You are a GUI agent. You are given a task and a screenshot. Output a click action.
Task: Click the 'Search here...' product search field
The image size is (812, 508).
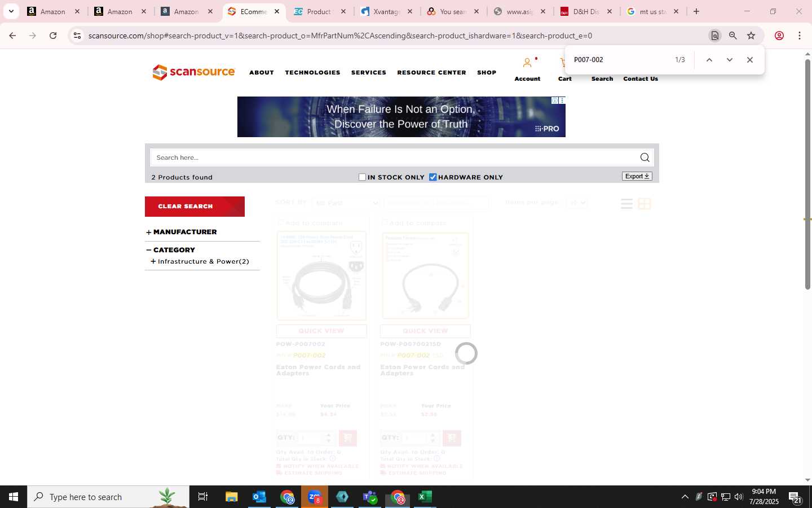[395, 157]
